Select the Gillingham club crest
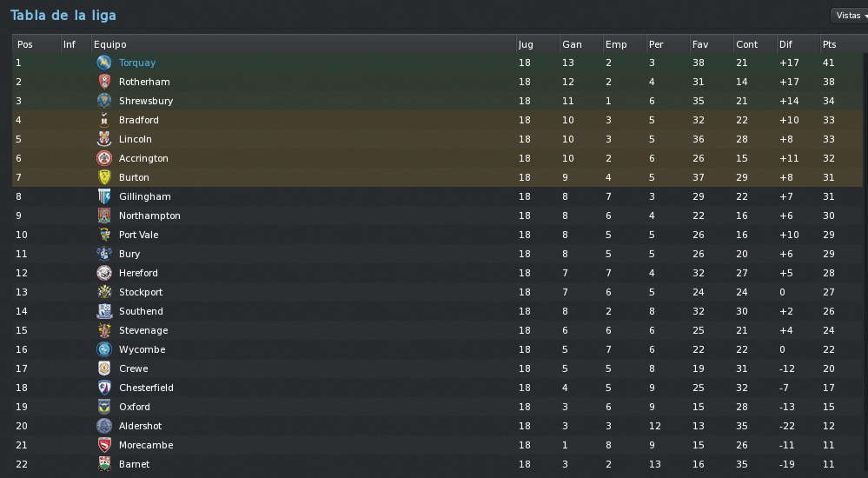868x478 pixels. click(104, 196)
